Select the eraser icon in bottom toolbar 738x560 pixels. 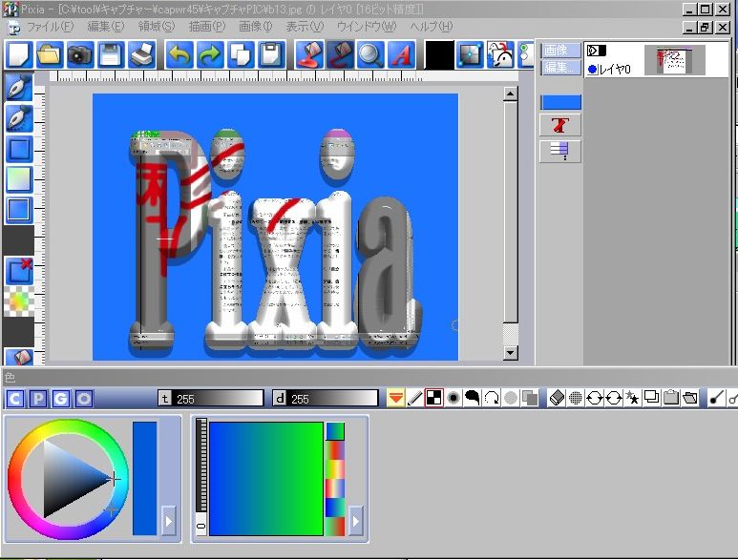click(x=557, y=398)
